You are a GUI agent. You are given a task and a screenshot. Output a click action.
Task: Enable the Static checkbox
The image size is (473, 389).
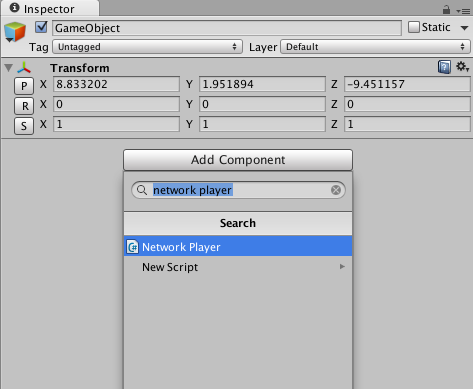click(x=414, y=27)
